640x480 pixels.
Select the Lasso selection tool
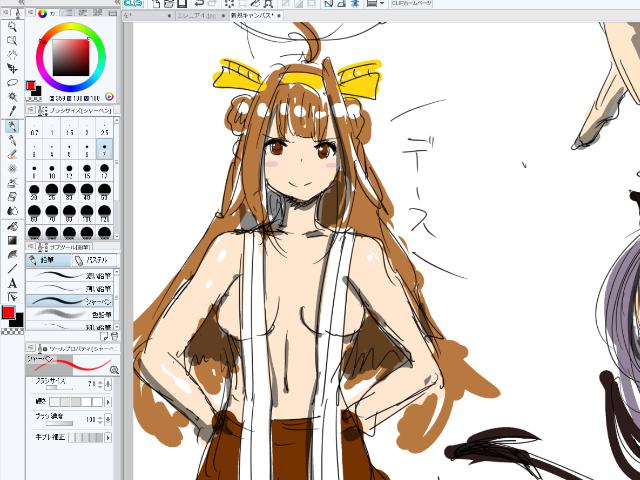pyautogui.click(x=12, y=82)
